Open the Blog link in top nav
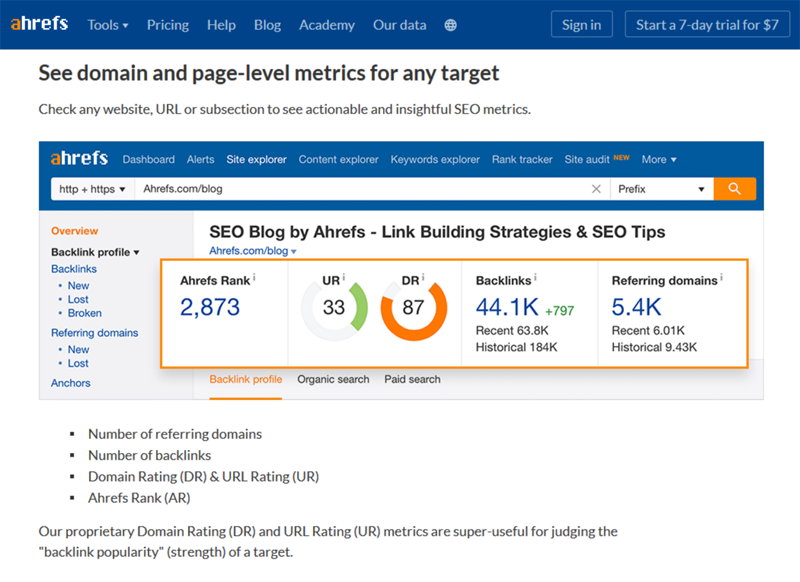This screenshot has width=800, height=582. coord(267,25)
